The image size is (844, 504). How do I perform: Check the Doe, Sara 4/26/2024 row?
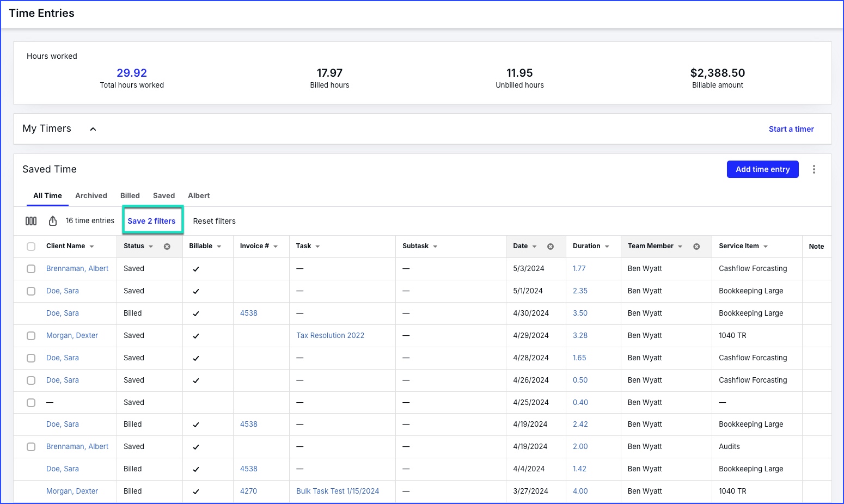point(31,380)
